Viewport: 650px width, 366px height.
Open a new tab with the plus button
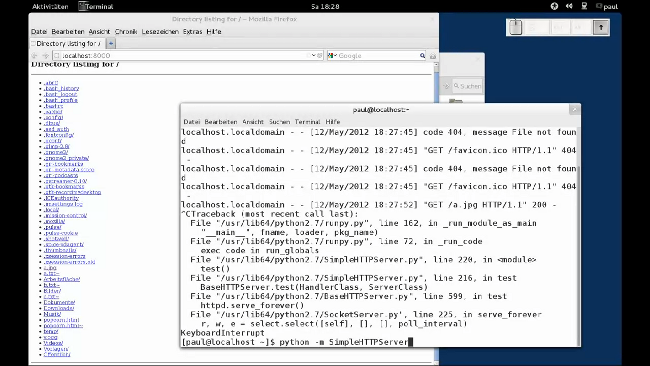coord(111,44)
